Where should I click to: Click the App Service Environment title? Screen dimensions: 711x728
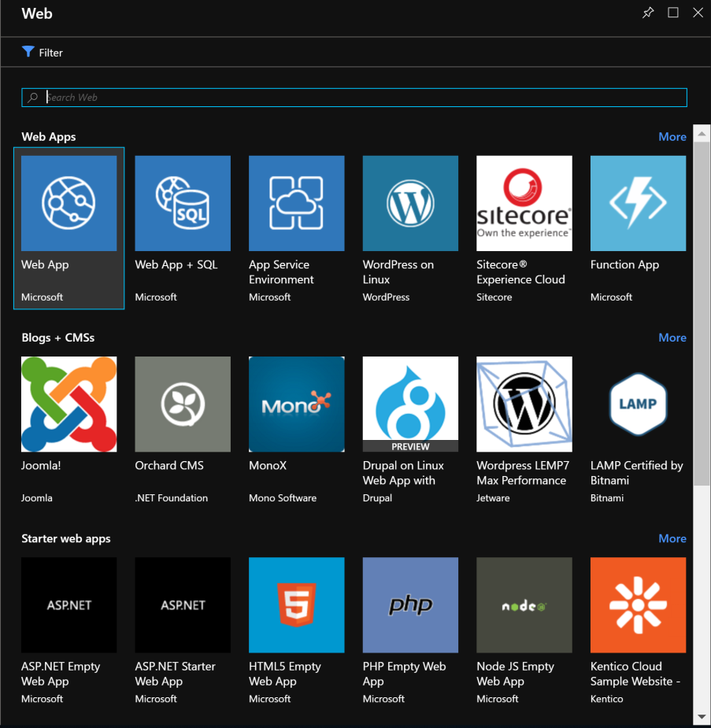(281, 272)
